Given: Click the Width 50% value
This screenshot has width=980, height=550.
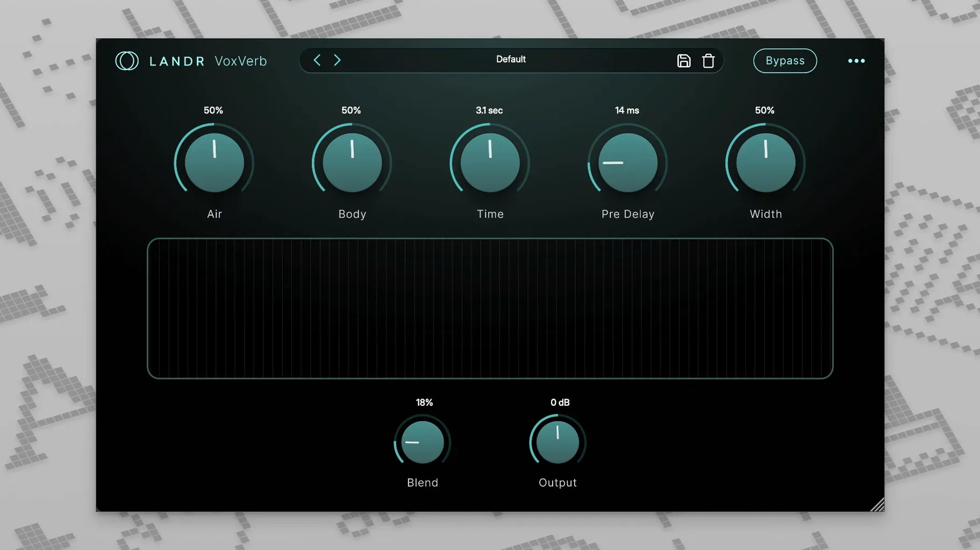Looking at the screenshot, I should (x=764, y=110).
